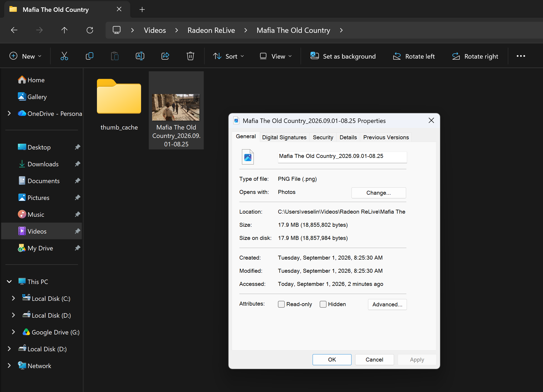This screenshot has height=392, width=543.
Task: Refresh the current folder view
Action: [90, 30]
